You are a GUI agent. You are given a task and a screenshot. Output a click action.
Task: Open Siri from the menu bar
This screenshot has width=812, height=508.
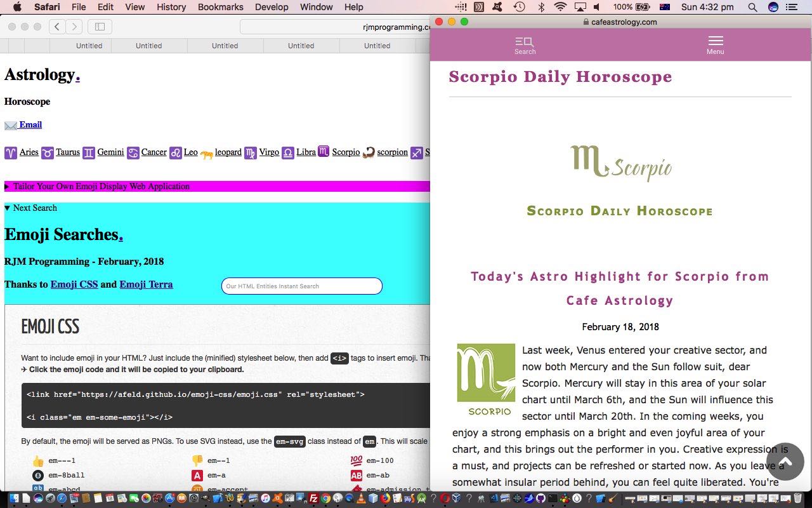773,7
